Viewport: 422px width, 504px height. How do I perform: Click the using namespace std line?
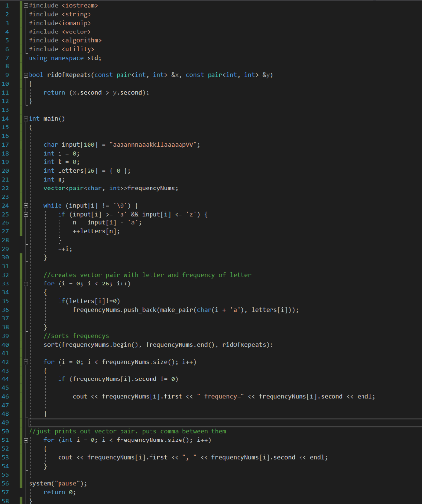(x=64, y=58)
